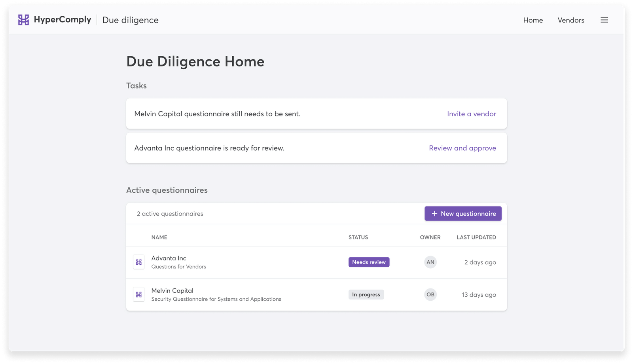This screenshot has width=633, height=364.
Task: Open Review and approve for Advanta Inc
Action: [x=462, y=148]
